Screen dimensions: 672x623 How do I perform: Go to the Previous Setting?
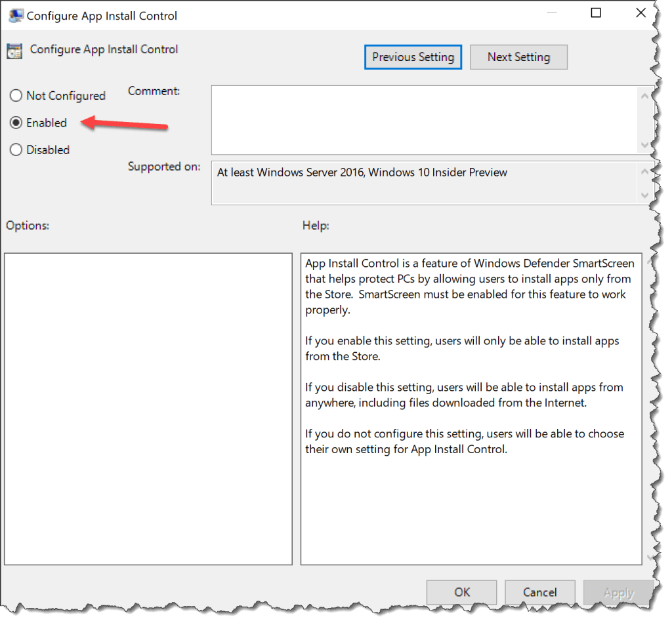413,57
